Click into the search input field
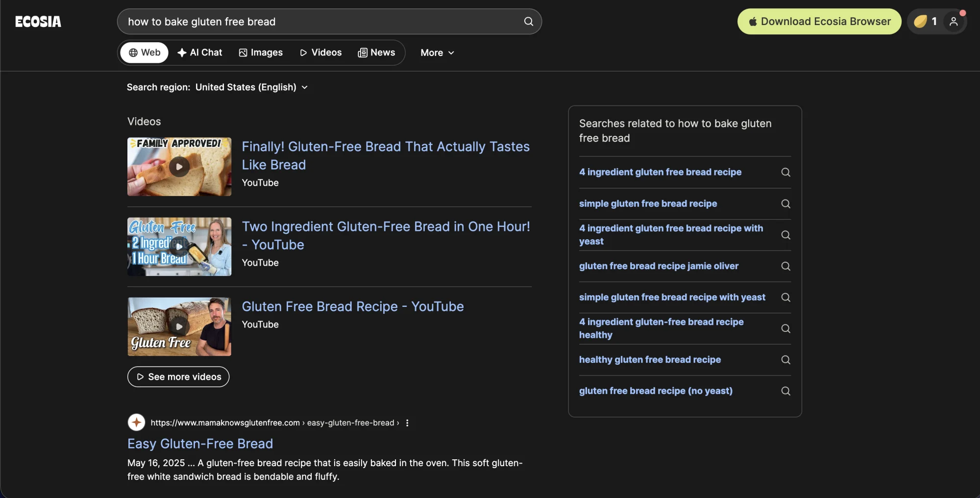Viewport: 980px width, 498px height. point(321,22)
